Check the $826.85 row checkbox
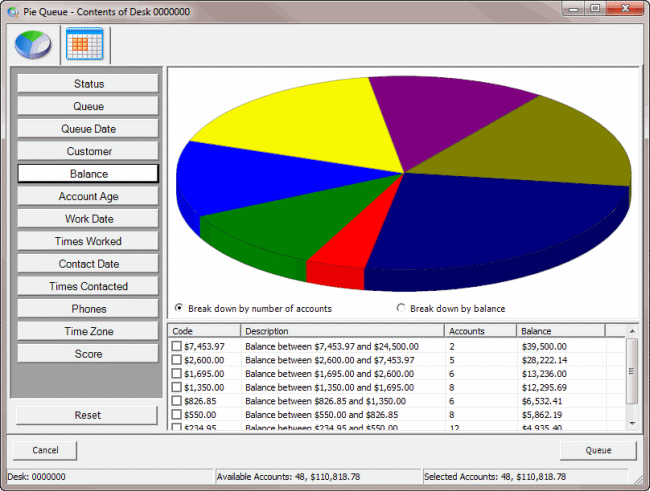Screen dimensions: 650x491 coord(177,401)
